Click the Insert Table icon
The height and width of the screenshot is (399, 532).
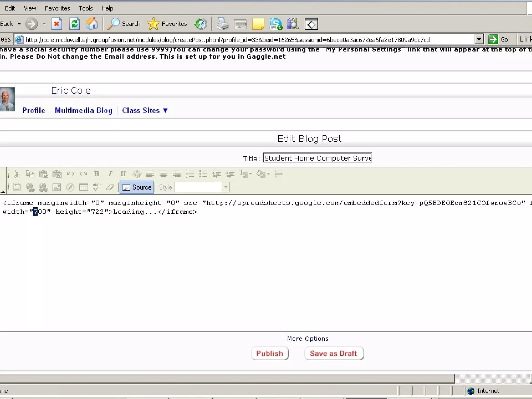tap(83, 187)
